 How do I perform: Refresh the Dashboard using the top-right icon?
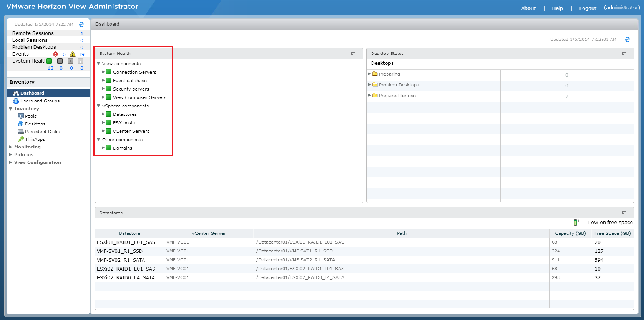point(627,40)
